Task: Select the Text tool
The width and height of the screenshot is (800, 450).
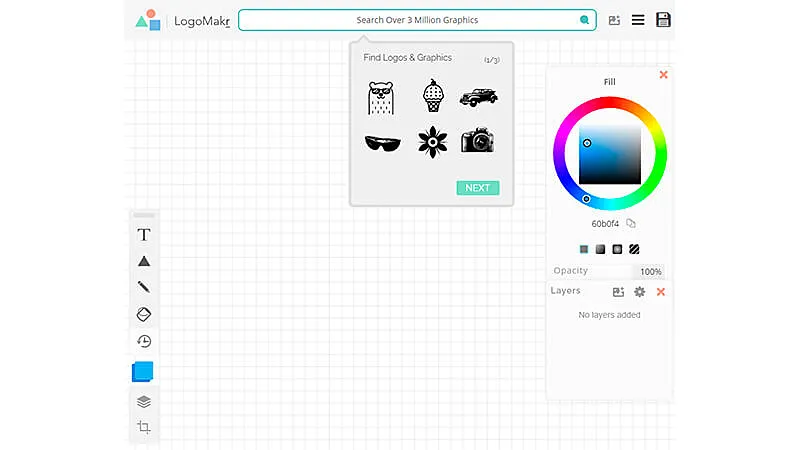Action: pos(144,235)
